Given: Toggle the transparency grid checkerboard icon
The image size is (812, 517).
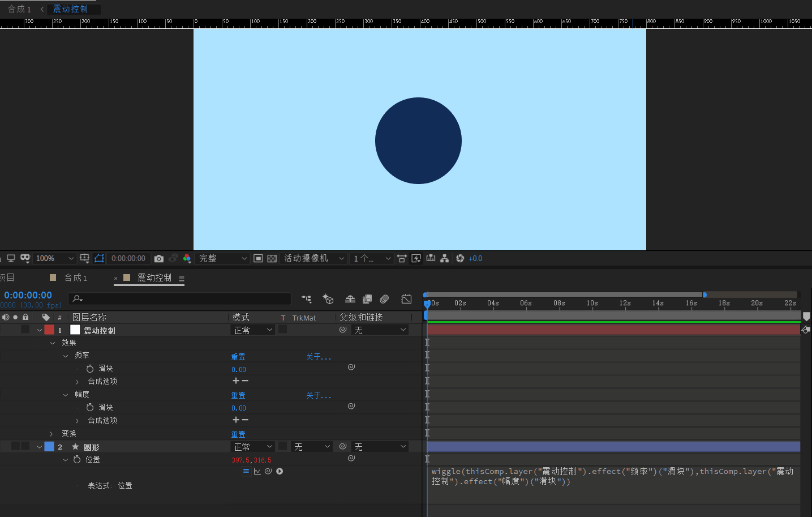Looking at the screenshot, I should coord(272,258).
